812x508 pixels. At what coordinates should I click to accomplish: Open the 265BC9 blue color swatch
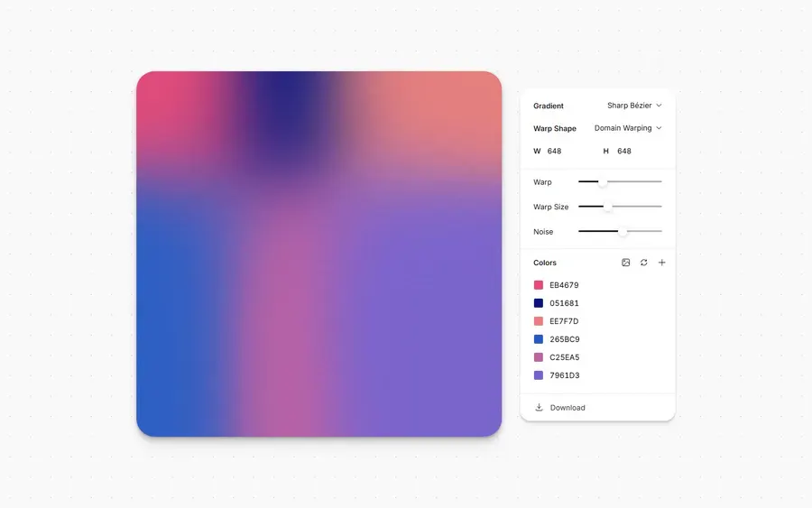coord(539,339)
